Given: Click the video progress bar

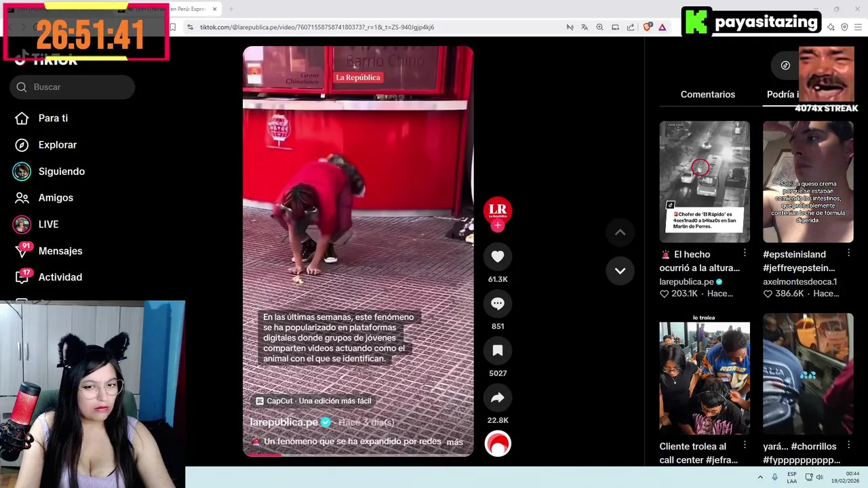Looking at the screenshot, I should tap(358, 455).
